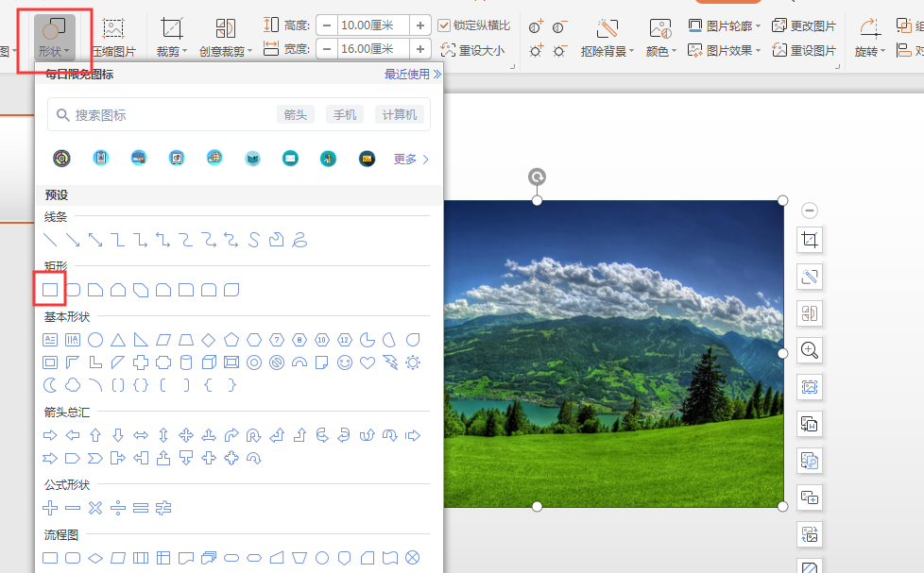The height and width of the screenshot is (573, 924).
Task: Select the crescent moon shape
Action: pyautogui.click(x=50, y=385)
